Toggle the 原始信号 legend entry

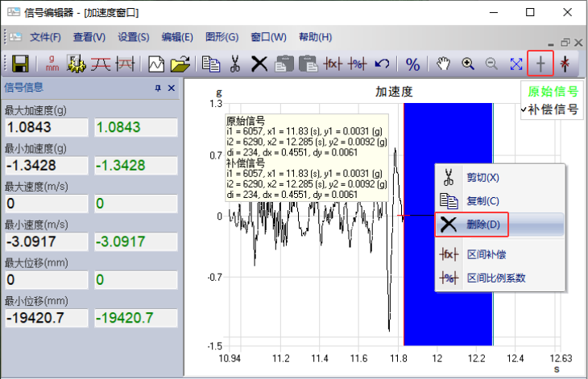coord(553,91)
